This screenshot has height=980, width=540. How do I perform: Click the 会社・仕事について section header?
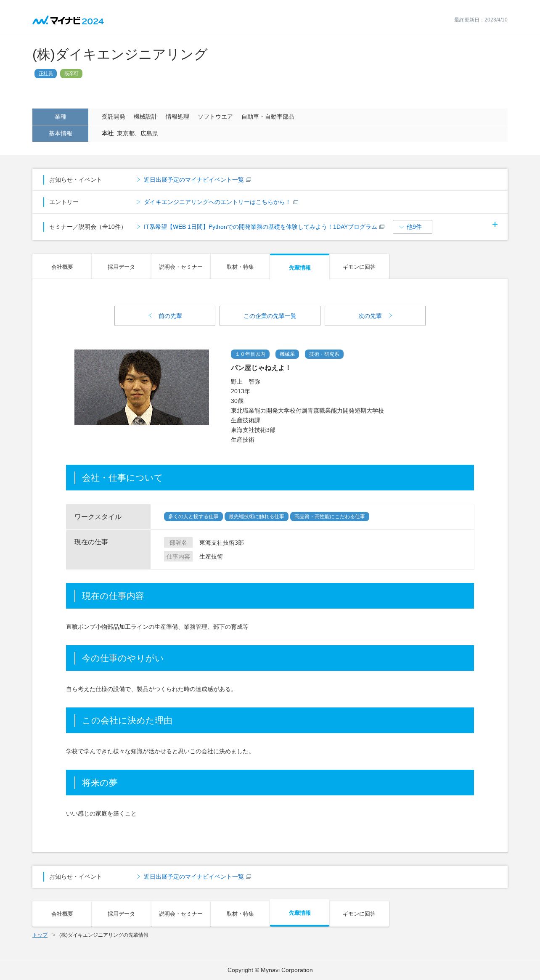click(270, 478)
